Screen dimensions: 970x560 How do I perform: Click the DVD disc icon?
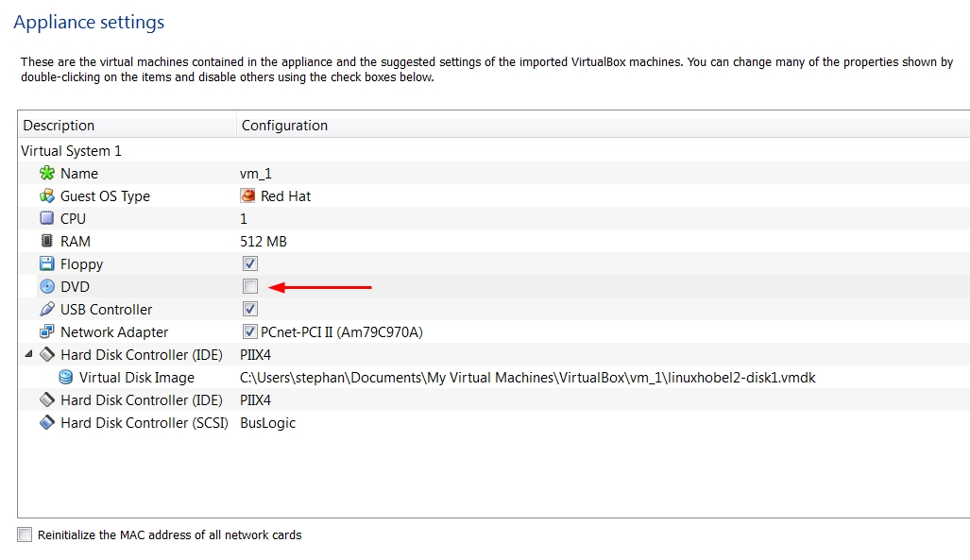(47, 286)
